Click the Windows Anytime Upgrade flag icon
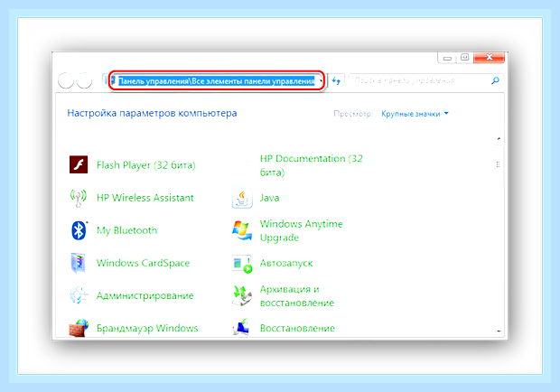This screenshot has width=560, height=392. click(x=241, y=230)
